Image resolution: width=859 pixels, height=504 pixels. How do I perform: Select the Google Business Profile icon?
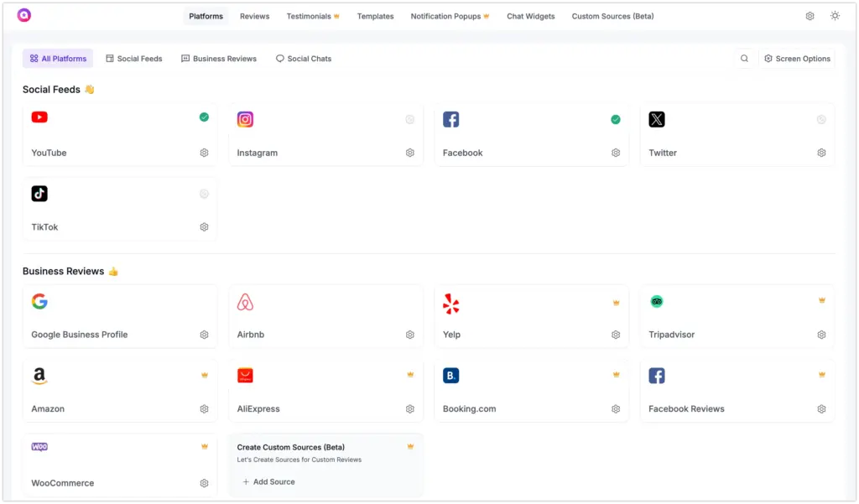coord(39,301)
